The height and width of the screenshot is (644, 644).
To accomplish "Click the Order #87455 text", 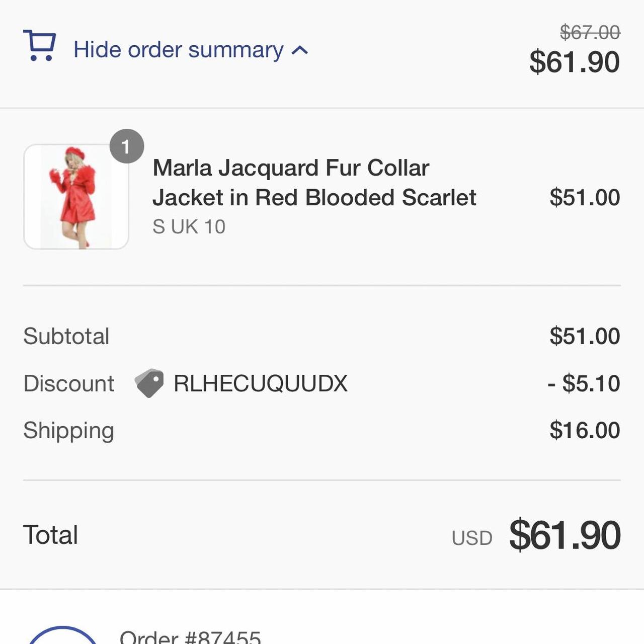I will coord(190,636).
